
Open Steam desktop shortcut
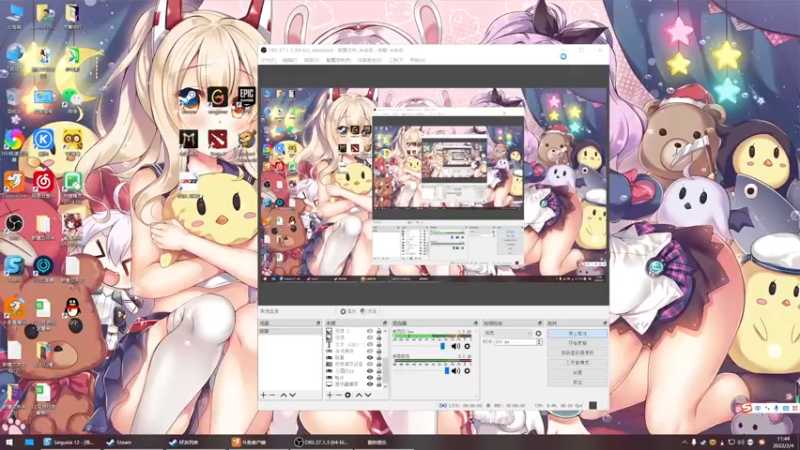(189, 97)
